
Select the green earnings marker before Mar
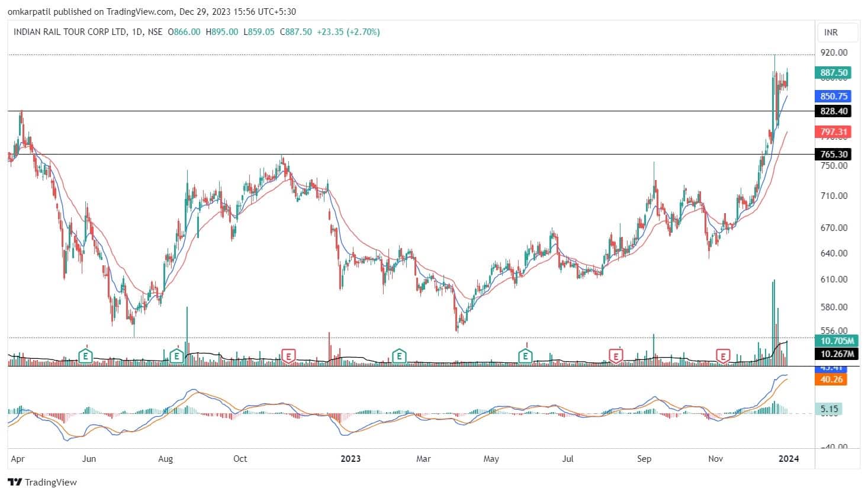[x=400, y=356]
